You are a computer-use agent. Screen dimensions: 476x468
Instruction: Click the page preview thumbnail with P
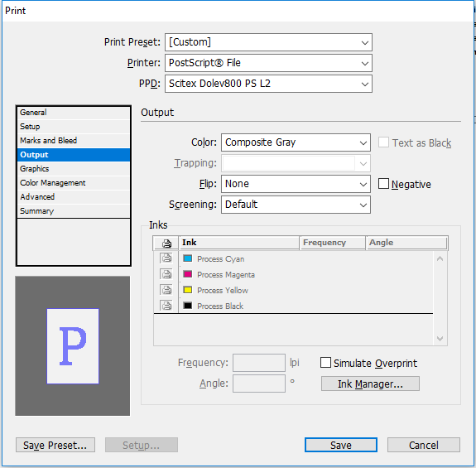tap(73, 346)
